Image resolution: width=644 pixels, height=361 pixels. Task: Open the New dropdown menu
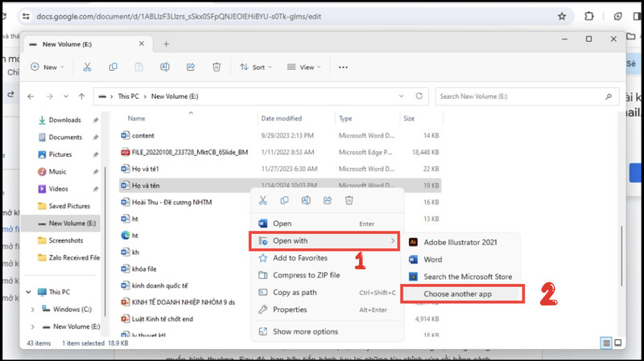47,67
